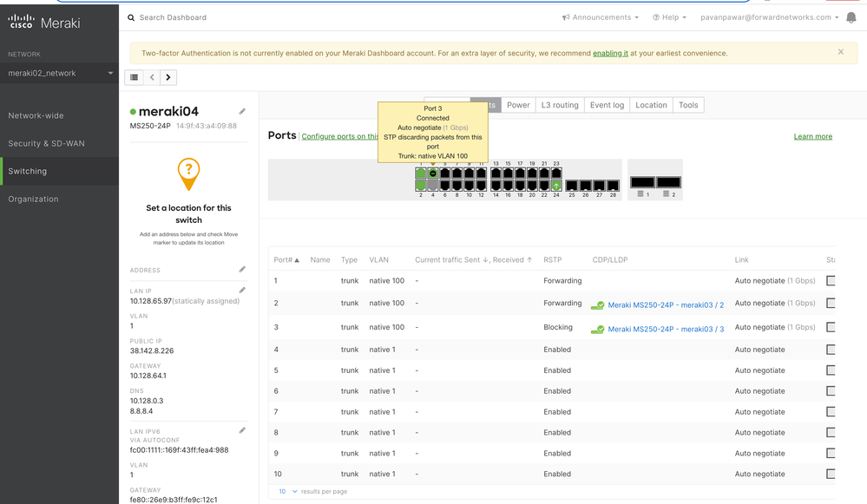The height and width of the screenshot is (504, 867).
Task: Click the list view icon button
Action: point(135,77)
